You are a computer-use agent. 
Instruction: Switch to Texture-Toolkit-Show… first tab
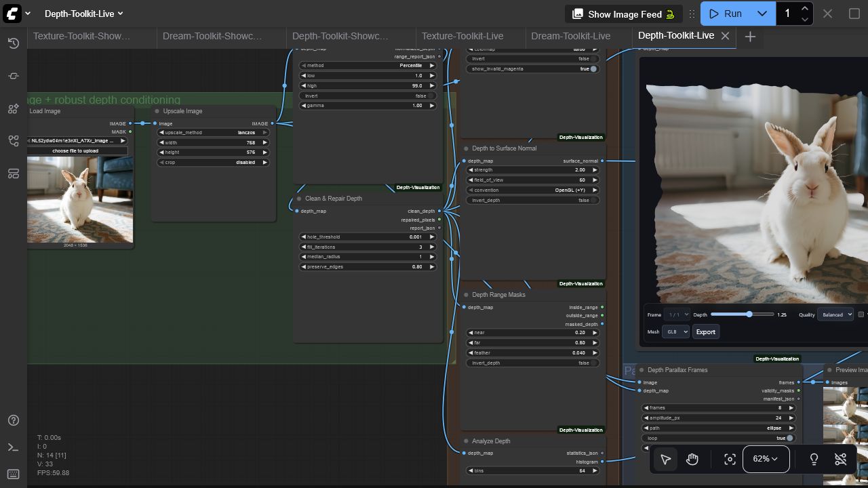81,36
